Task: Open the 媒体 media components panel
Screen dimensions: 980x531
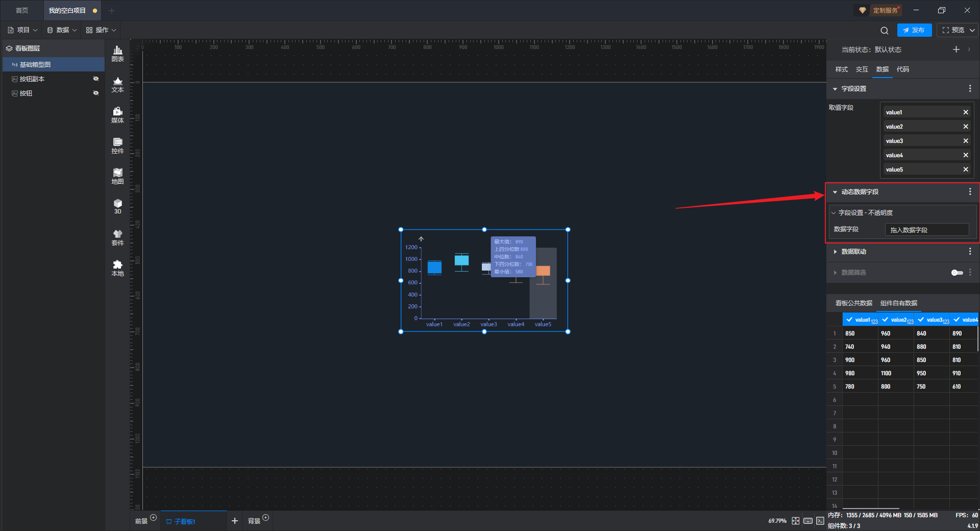Action: coord(117,115)
